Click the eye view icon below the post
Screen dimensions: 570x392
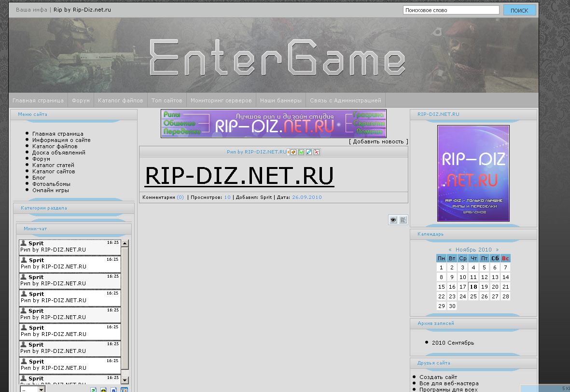(x=393, y=220)
